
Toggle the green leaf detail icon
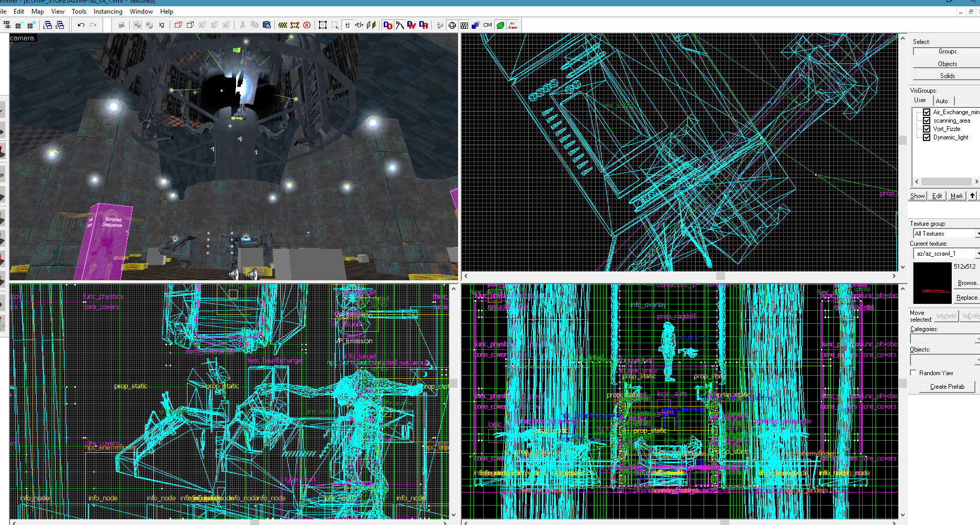click(500, 25)
